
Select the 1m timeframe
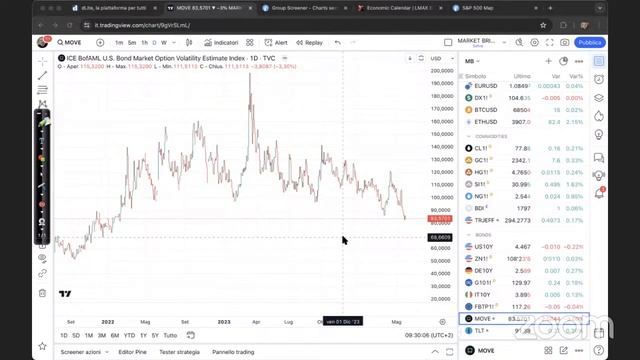pos(119,42)
